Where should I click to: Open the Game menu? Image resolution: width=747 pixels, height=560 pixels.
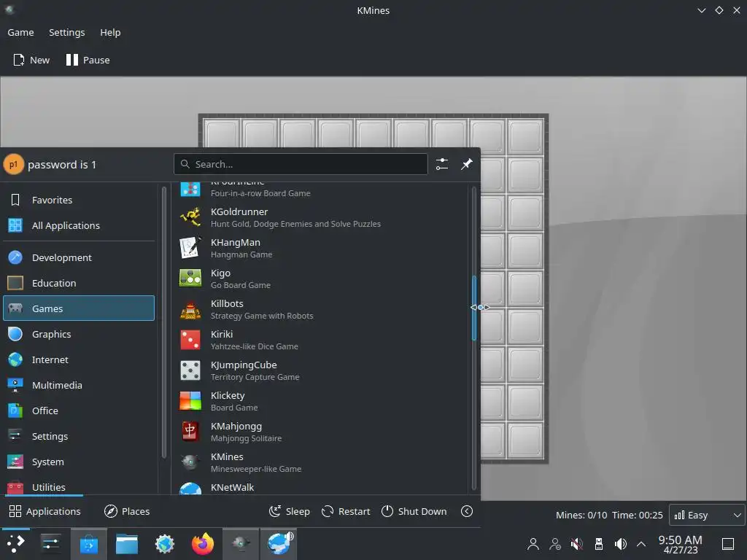20,32
